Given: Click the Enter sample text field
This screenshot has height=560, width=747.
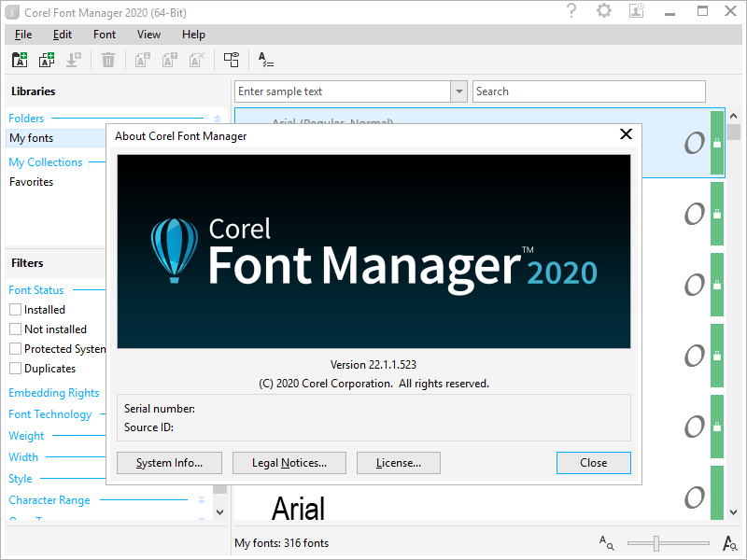Looking at the screenshot, I should [343, 91].
